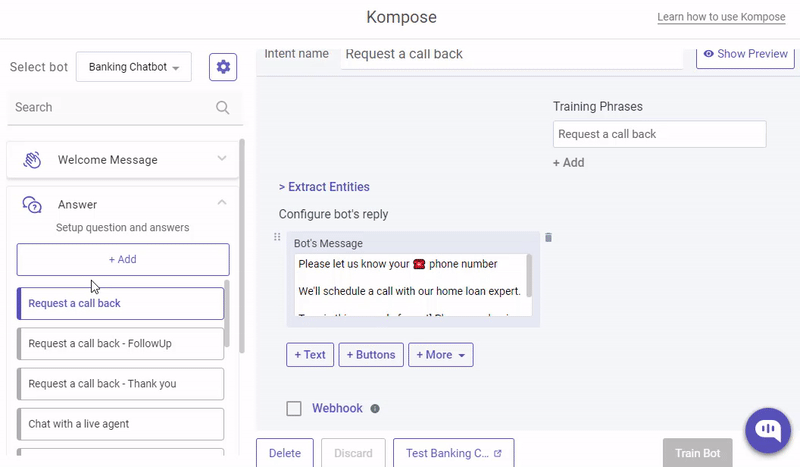Expand the Welcome Message section
The height and width of the screenshot is (467, 800).
point(221,159)
